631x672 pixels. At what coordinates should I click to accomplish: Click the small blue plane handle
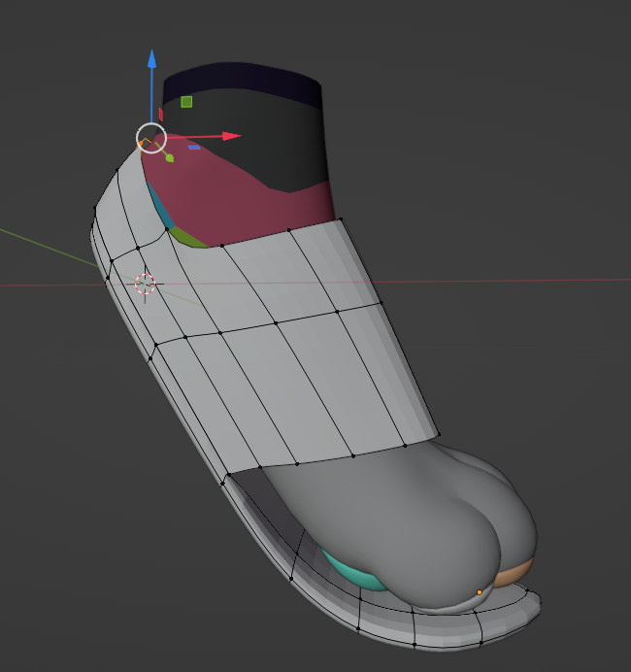tap(194, 148)
